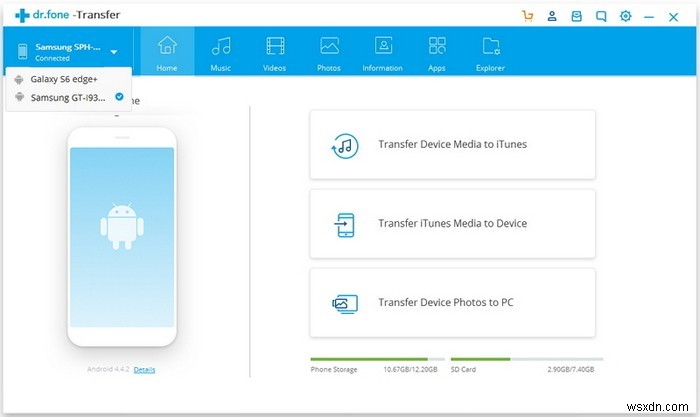
Task: Click the blue checkmark beside Samsung GT-I93
Action: tap(119, 96)
